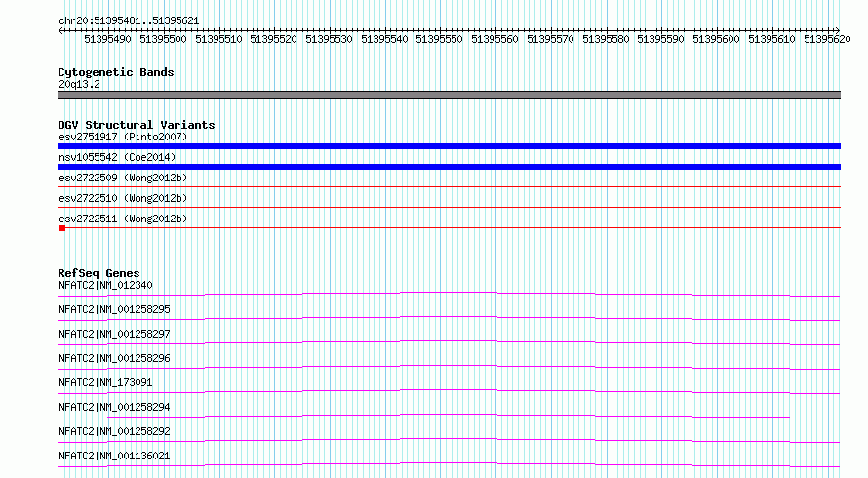Click ruler position 51395530
The image size is (868, 478).
click(x=329, y=39)
